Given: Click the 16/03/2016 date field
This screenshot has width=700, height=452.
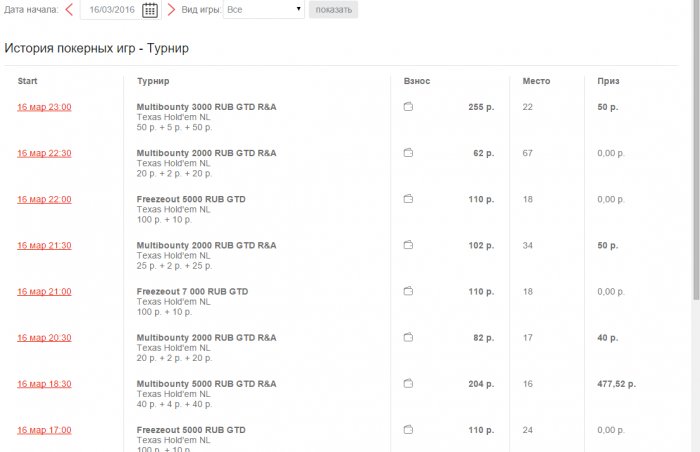Looking at the screenshot, I should (111, 10).
